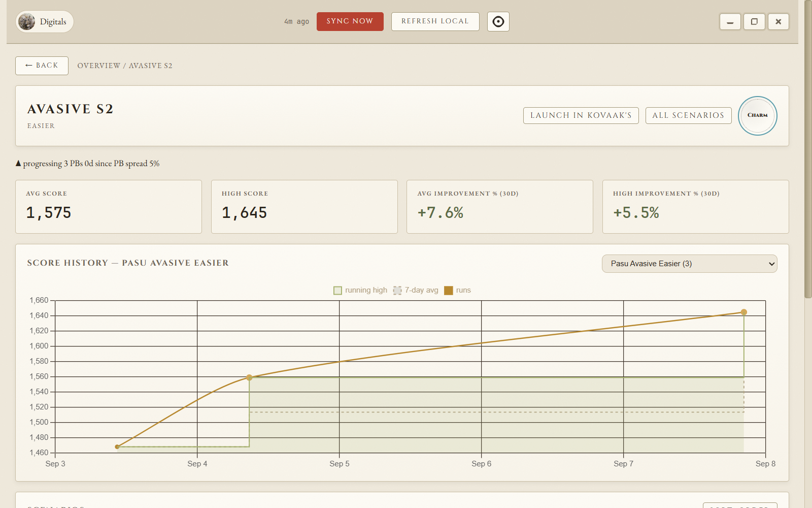
Task: Click the Avg Score value 1,575
Action: [49, 212]
